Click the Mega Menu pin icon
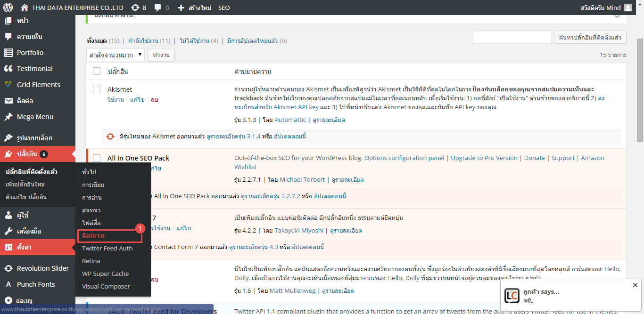Image resolution: width=644 pixels, height=314 pixels. [8, 117]
